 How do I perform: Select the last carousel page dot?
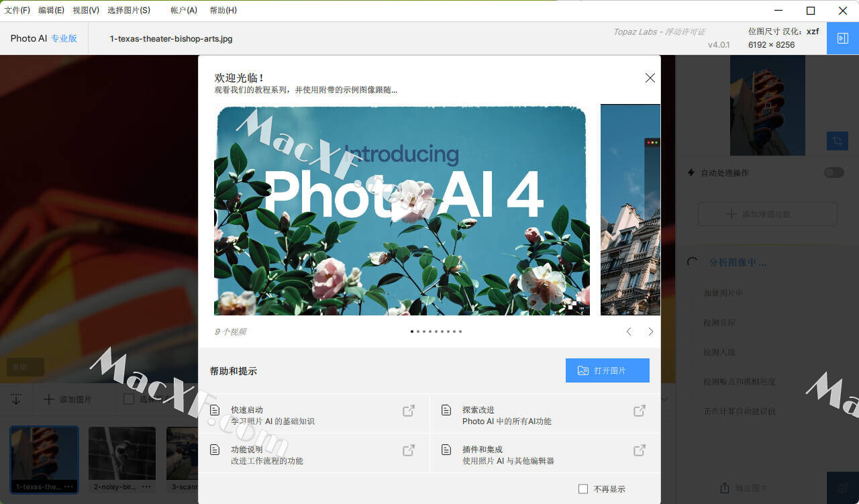tap(460, 332)
